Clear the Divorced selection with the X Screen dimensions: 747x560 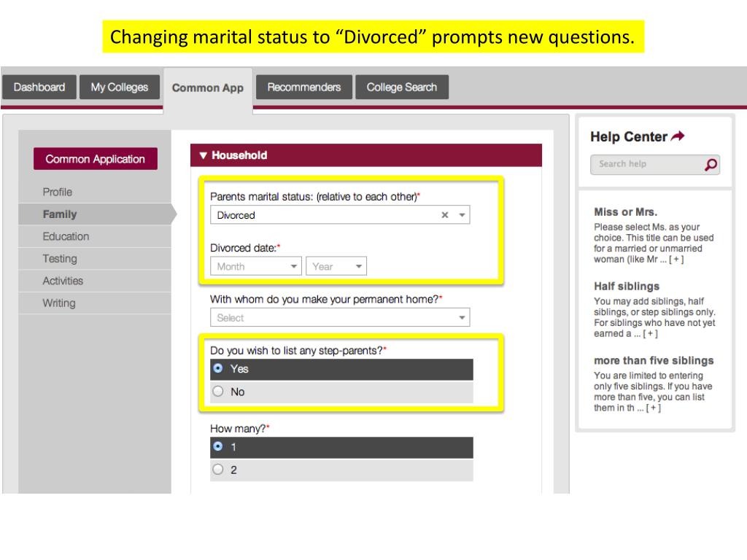[x=444, y=215]
